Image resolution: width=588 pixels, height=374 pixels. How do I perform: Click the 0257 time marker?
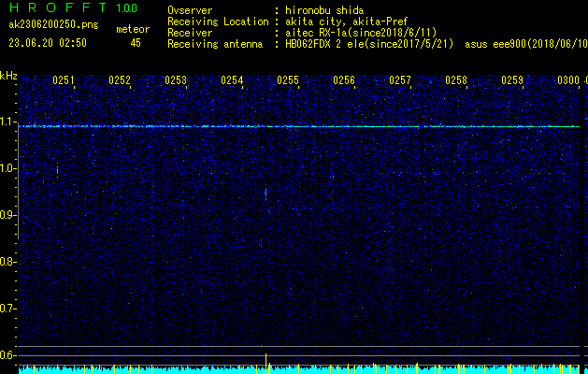(400, 81)
